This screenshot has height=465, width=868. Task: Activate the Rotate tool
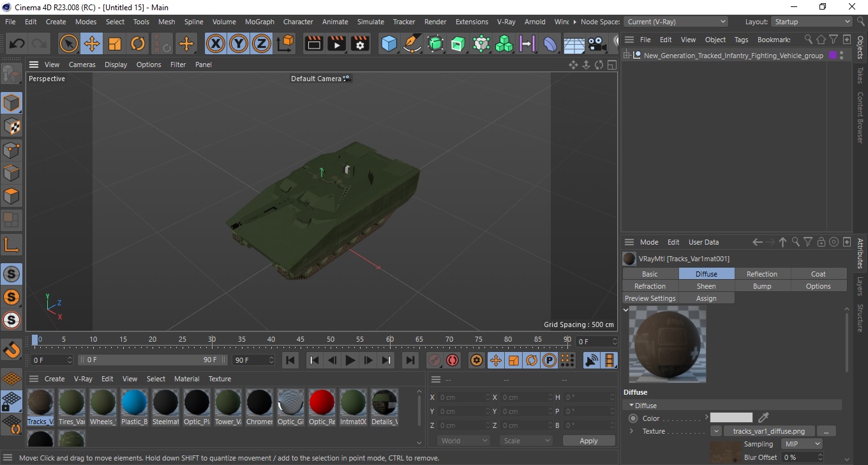tap(138, 44)
